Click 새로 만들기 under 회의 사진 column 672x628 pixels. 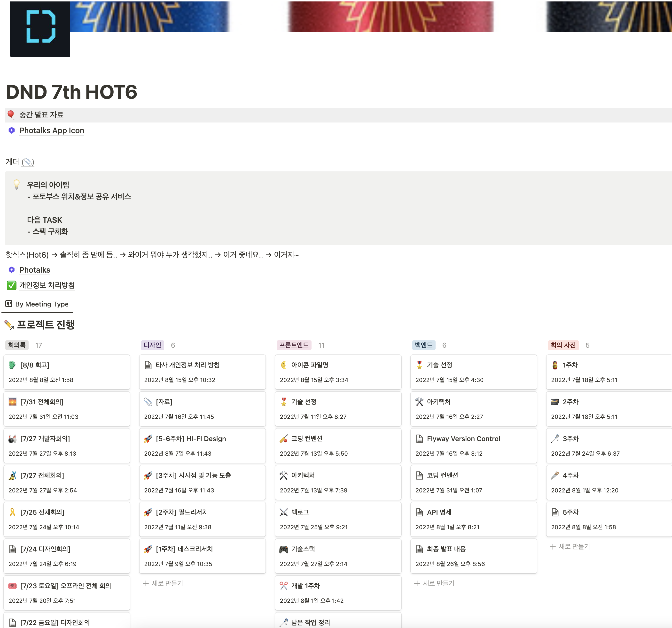570,546
